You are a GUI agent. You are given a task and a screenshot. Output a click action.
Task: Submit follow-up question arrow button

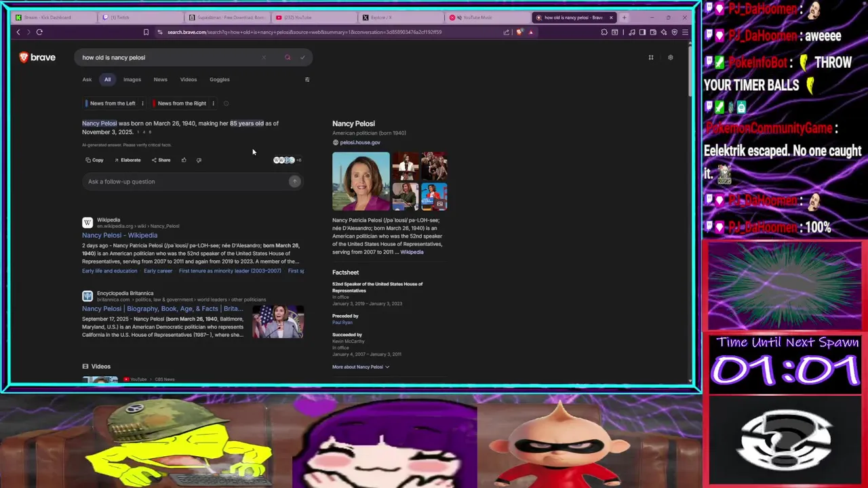click(294, 181)
